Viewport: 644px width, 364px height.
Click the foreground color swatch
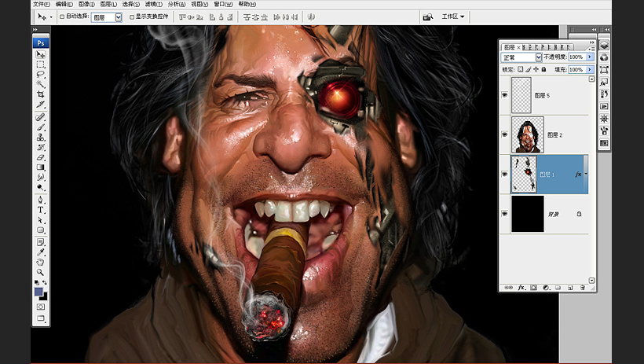tap(38, 292)
